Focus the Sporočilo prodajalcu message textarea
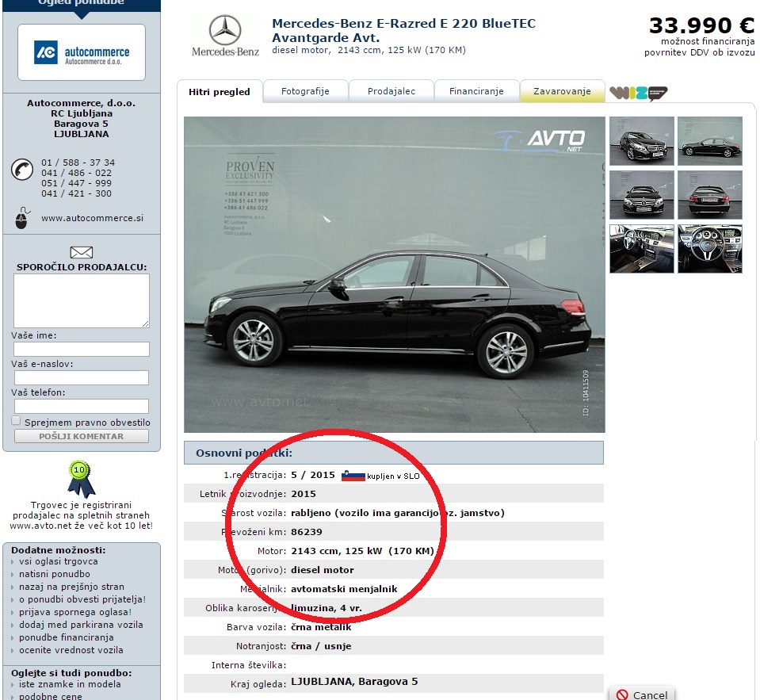Image resolution: width=760 pixels, height=700 pixels. click(82, 300)
